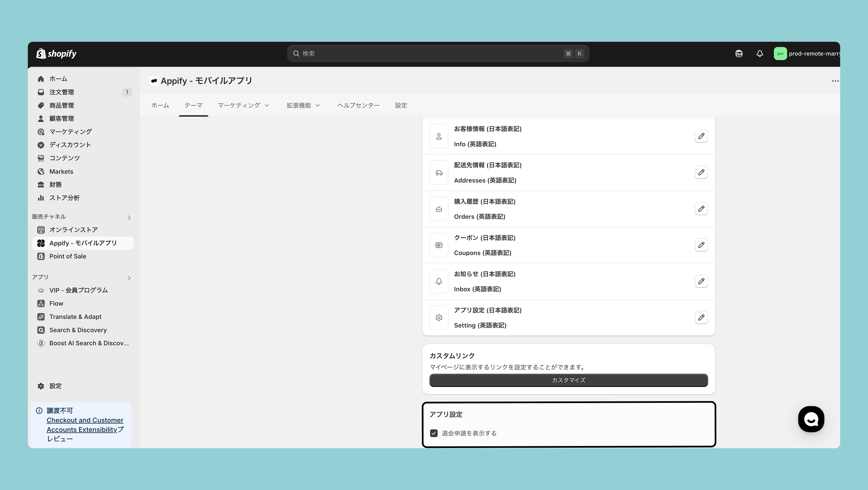
Task: Click the Shopify logo
Action: coord(56,54)
